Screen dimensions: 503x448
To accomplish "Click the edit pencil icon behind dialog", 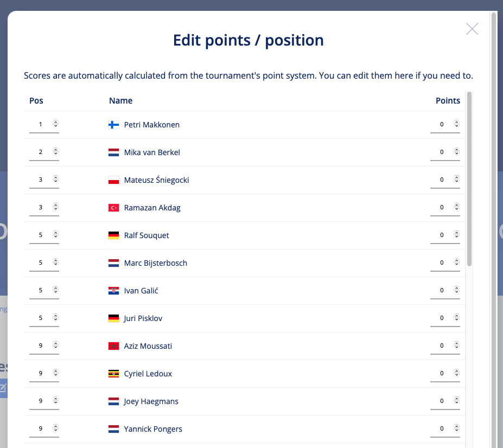I will coord(3,388).
